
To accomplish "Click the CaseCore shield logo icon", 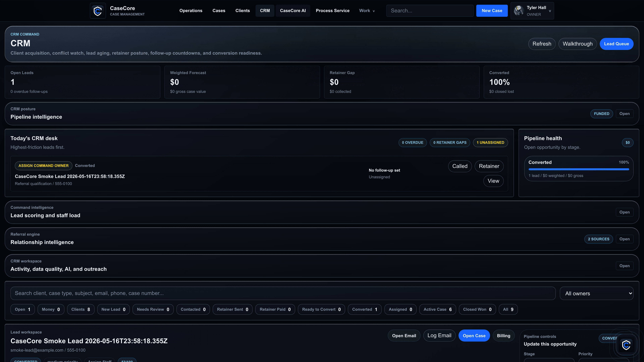I will click(x=98, y=11).
